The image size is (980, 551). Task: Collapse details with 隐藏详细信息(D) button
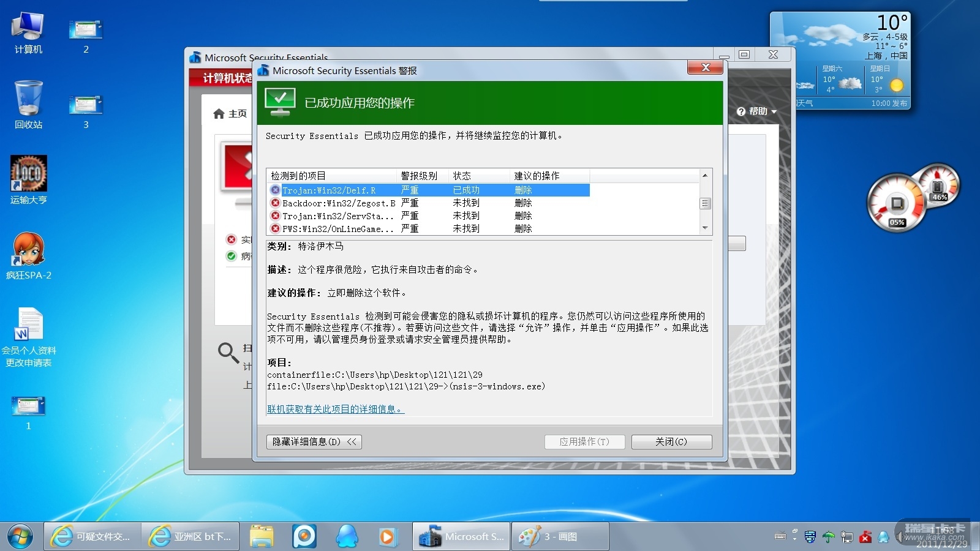point(314,442)
